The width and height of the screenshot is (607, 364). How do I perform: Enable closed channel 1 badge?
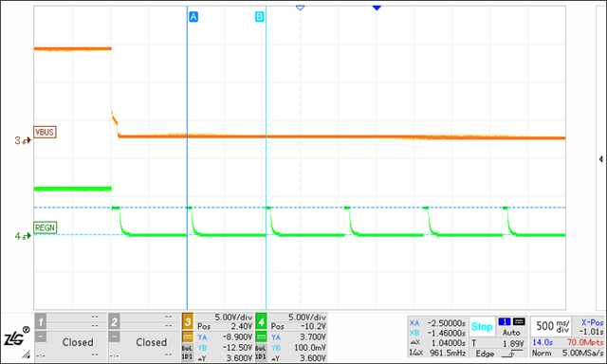click(40, 321)
